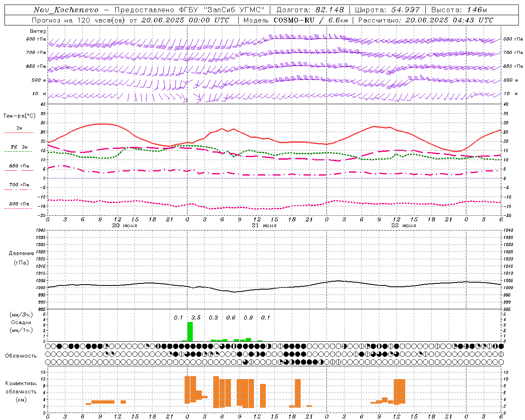Click the "0.6" precipitation amount value

pyautogui.click(x=231, y=317)
